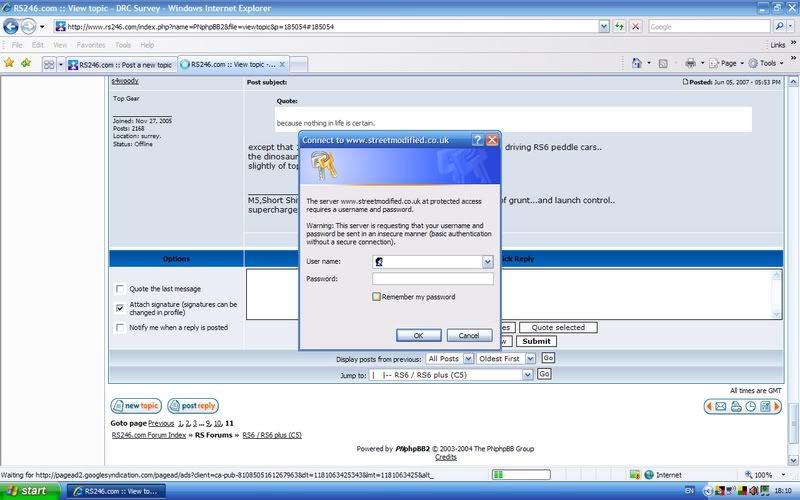Click the Feeds icon in the command bar

[x=663, y=63]
